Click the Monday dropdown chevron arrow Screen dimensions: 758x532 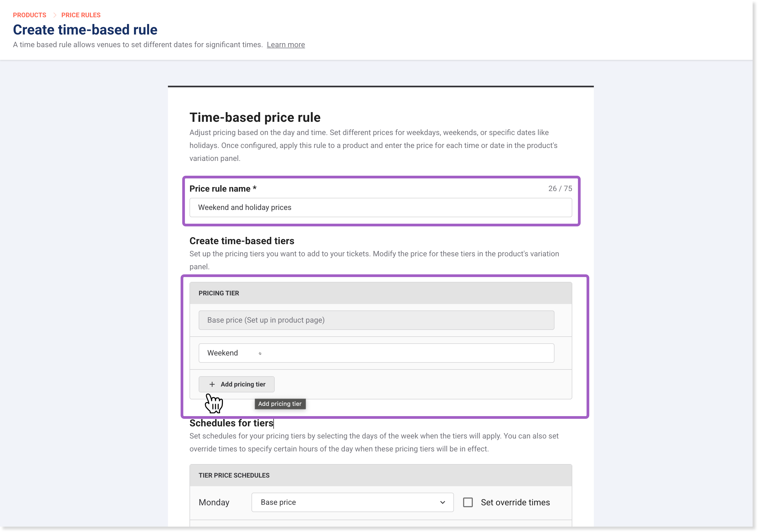click(442, 502)
